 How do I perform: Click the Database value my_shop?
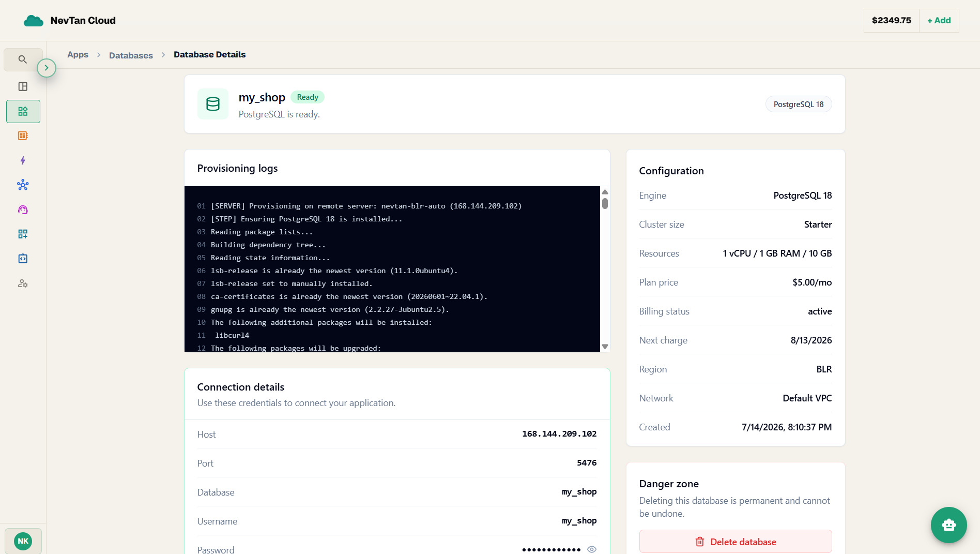(x=579, y=492)
